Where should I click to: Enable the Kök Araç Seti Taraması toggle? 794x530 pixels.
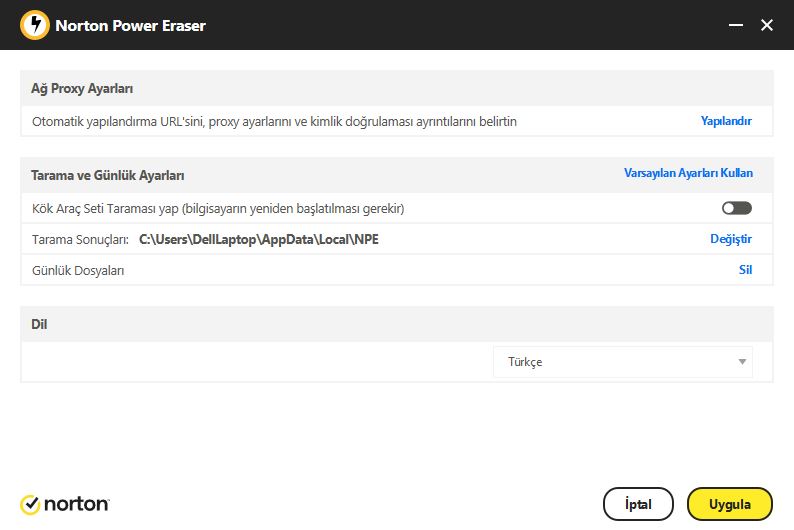[737, 208]
